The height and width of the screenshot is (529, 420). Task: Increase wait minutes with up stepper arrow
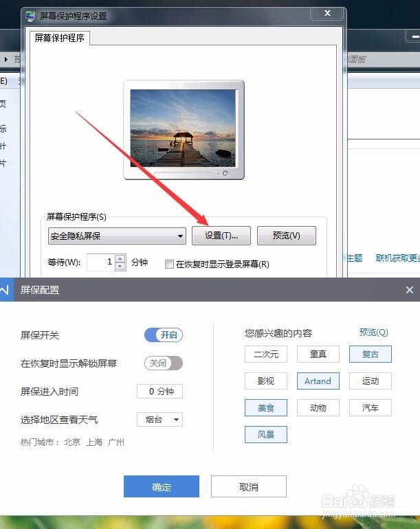(x=120, y=259)
